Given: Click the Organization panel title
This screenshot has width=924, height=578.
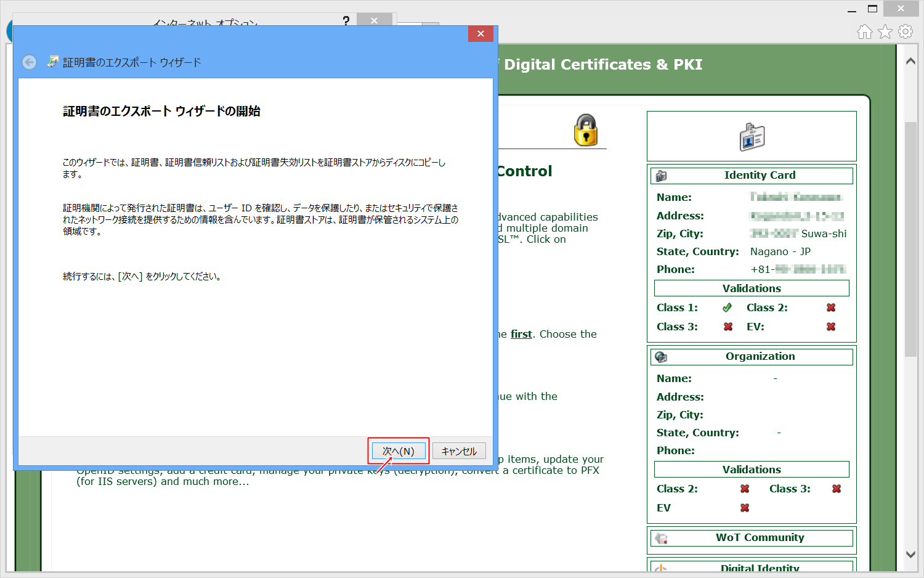Looking at the screenshot, I should click(760, 356).
